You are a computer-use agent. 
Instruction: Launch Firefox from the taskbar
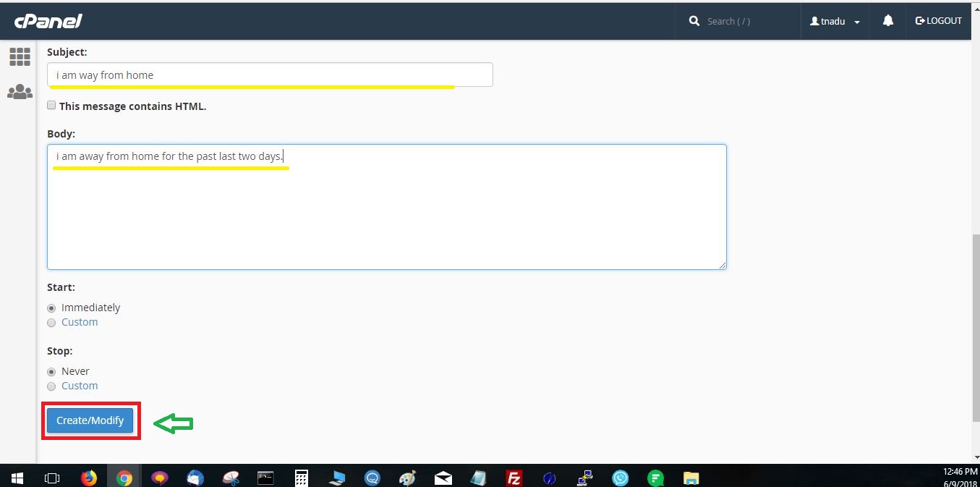89,478
